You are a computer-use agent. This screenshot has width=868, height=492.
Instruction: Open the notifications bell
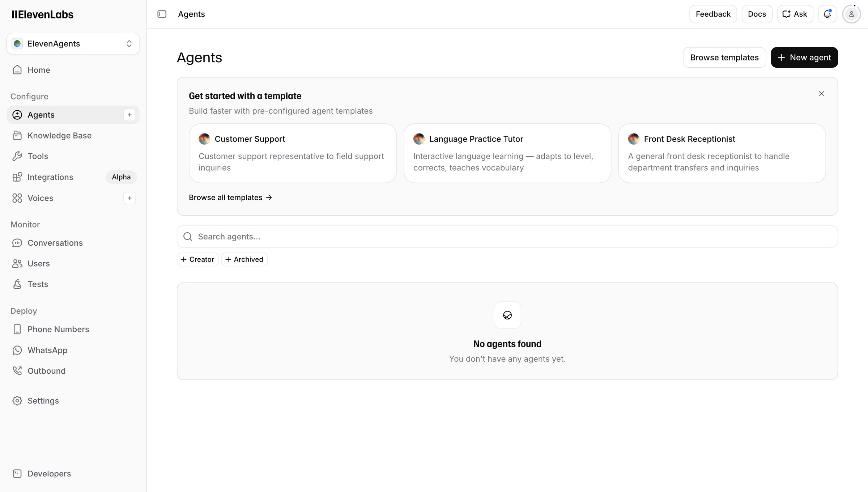point(827,14)
